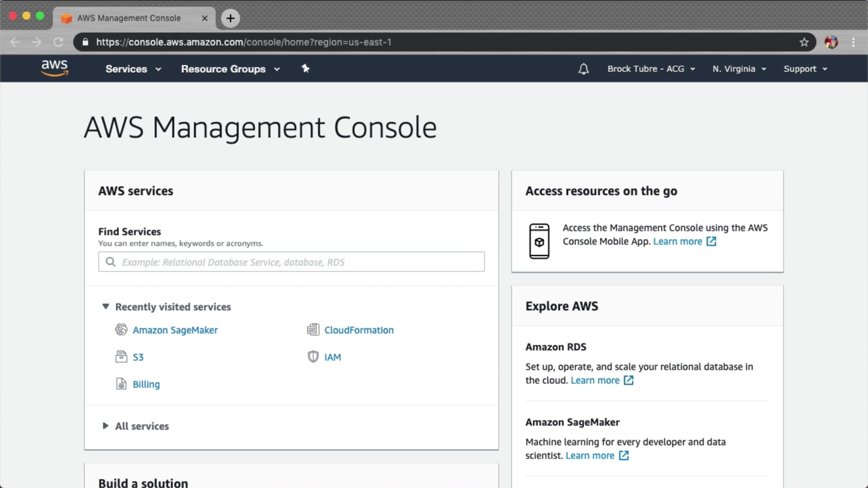
Task: Click the Find Services search field
Action: pyautogui.click(x=291, y=262)
